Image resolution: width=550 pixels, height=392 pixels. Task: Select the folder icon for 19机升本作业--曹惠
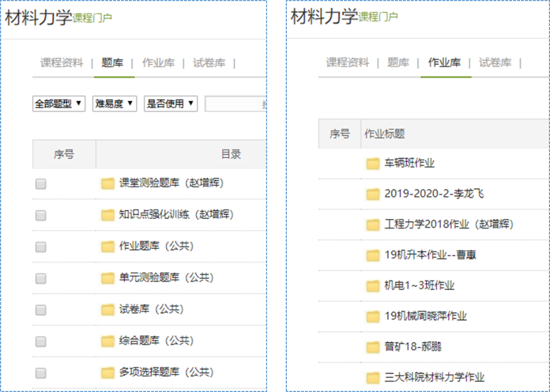(372, 256)
